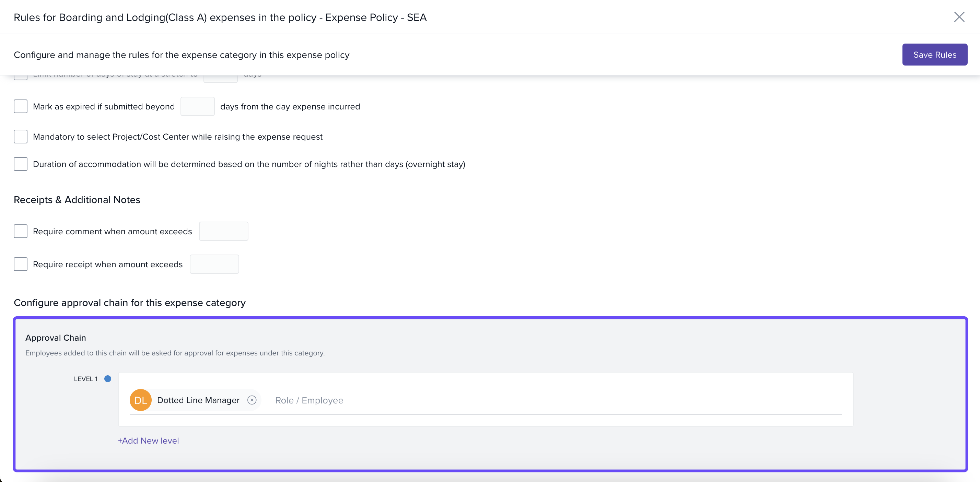Remove Dotted Line Manager with x icon
Image resolution: width=980 pixels, height=482 pixels.
pos(252,400)
